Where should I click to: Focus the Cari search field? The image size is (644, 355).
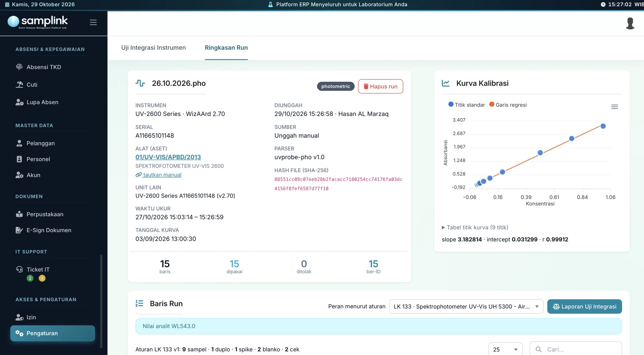576,349
